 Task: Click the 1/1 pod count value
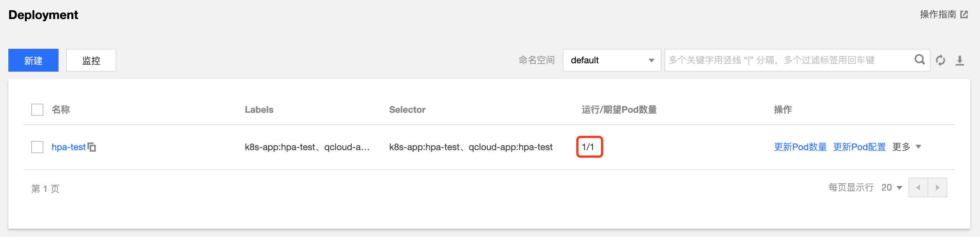(588, 147)
